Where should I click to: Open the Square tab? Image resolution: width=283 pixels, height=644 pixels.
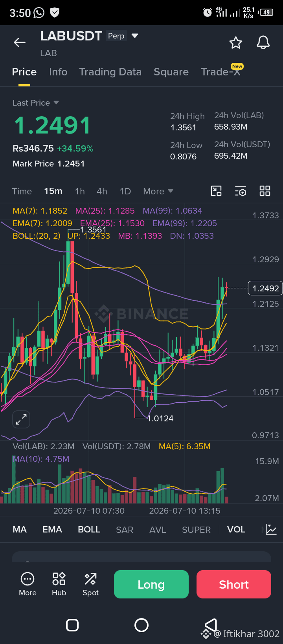click(171, 72)
